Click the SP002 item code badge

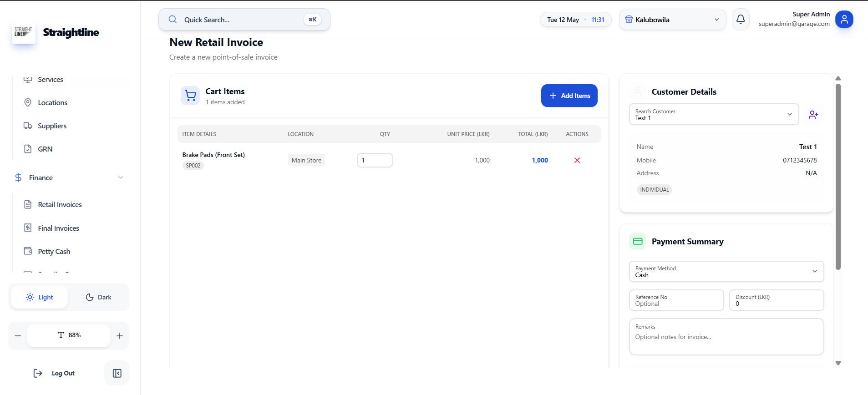pyautogui.click(x=193, y=166)
